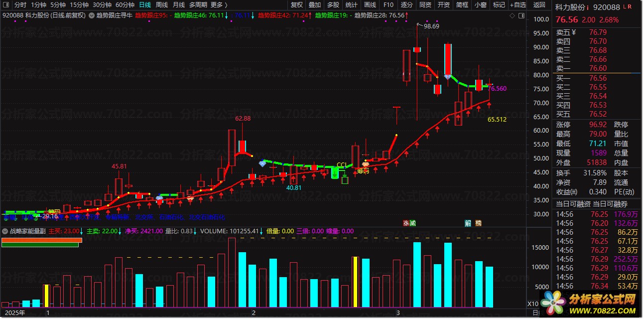This screenshot has height=319, width=644.
Task: Open the 多周期 multi-period view
Action: (x=198, y=5)
